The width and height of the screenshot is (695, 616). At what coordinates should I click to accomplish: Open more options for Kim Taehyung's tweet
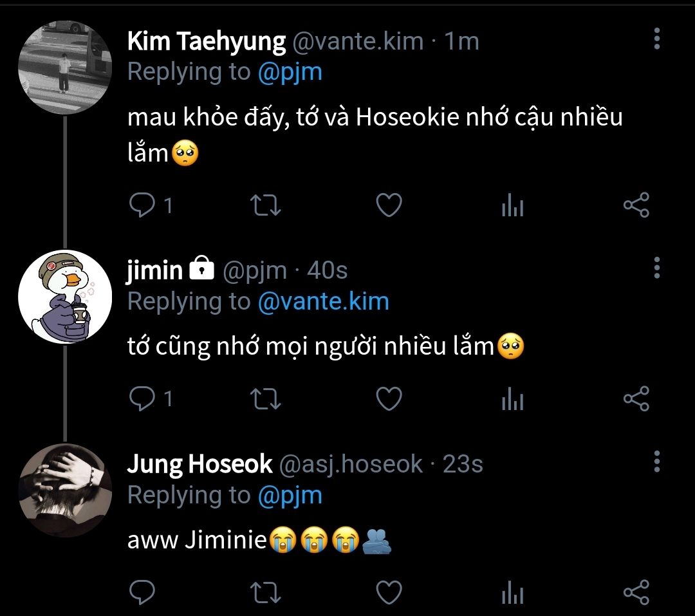656,39
